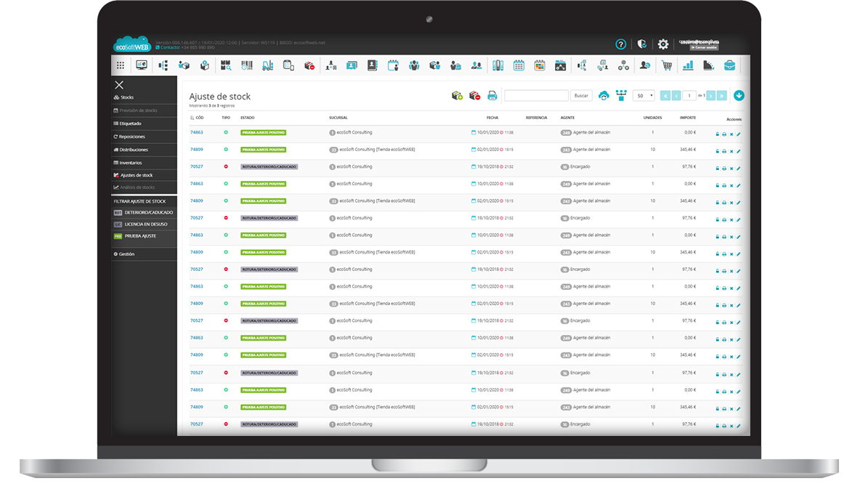
Task: Click the Buscar search button
Action: (580, 96)
